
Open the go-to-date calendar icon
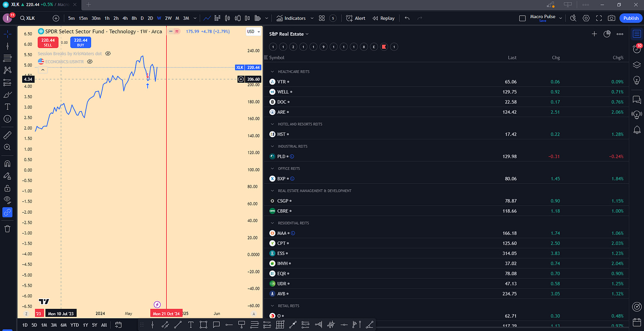tap(118, 325)
